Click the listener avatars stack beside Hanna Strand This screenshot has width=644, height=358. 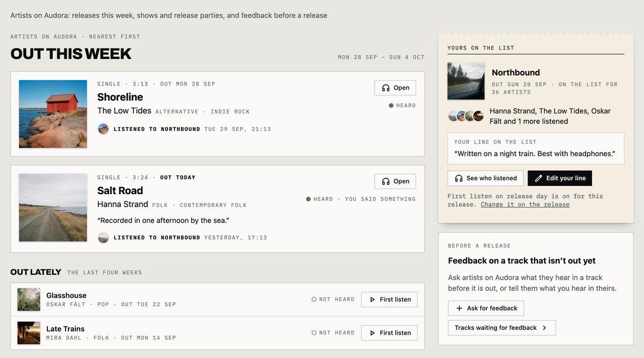tap(466, 116)
